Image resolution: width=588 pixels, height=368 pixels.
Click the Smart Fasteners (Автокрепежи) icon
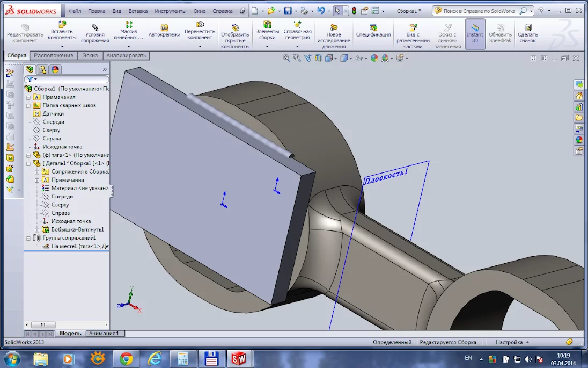164,28
